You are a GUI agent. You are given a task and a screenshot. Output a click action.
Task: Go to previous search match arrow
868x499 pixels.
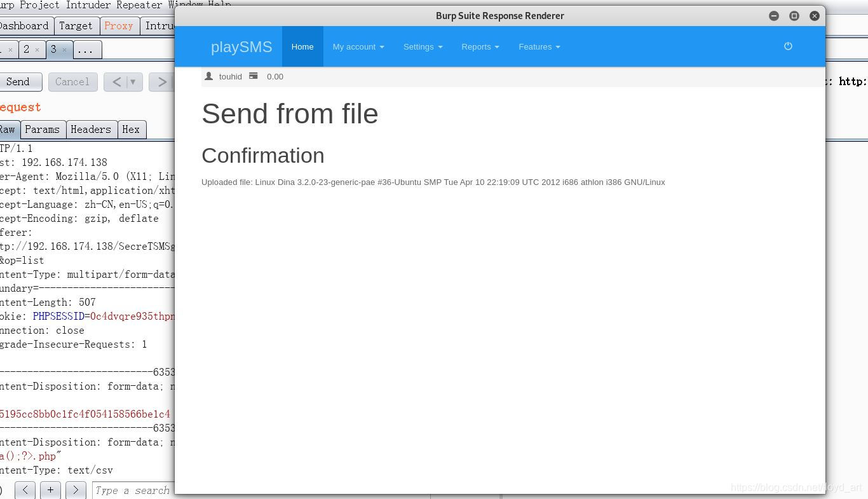[25, 490]
